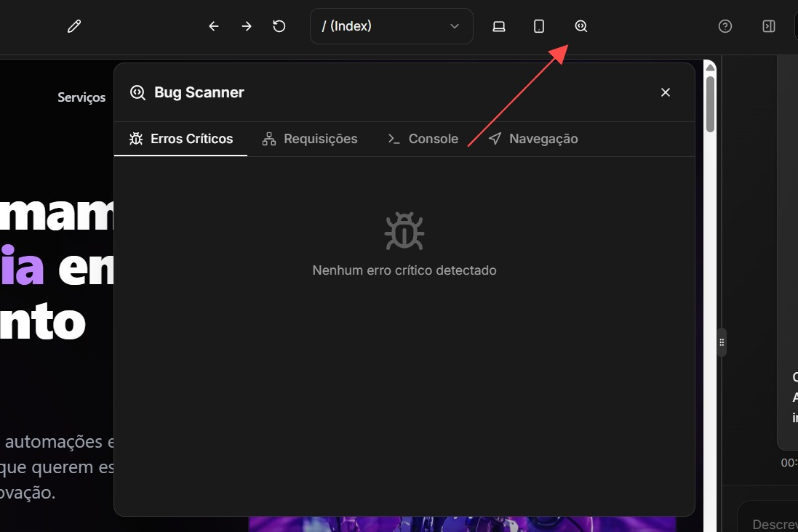
Task: Expand the page dropdown chevron
Action: click(x=453, y=25)
